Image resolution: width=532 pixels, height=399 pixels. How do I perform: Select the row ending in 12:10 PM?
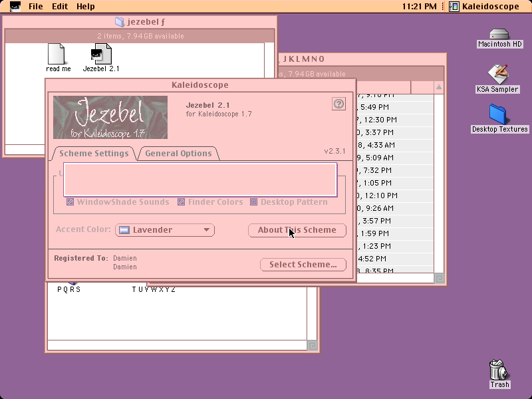coord(394,196)
